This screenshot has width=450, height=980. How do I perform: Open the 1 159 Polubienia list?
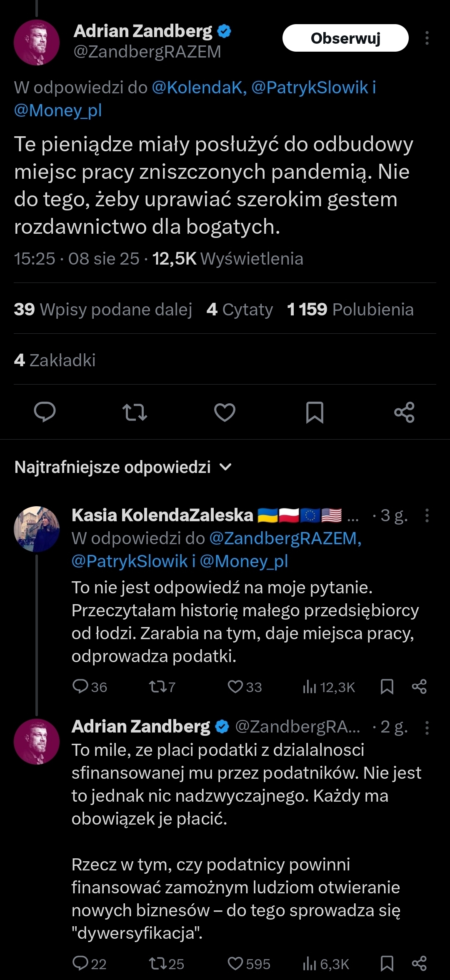(350, 310)
